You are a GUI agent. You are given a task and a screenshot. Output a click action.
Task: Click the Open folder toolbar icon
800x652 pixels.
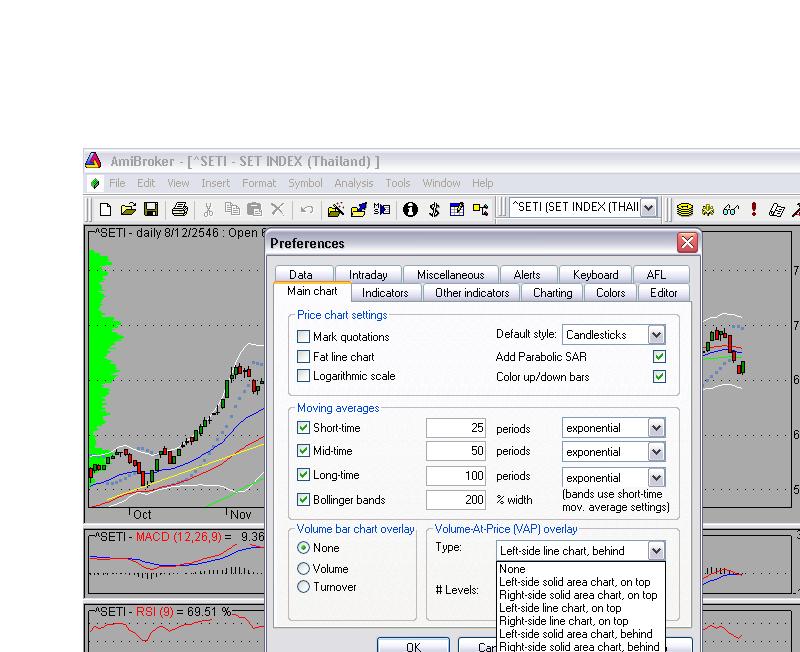pyautogui.click(x=129, y=209)
